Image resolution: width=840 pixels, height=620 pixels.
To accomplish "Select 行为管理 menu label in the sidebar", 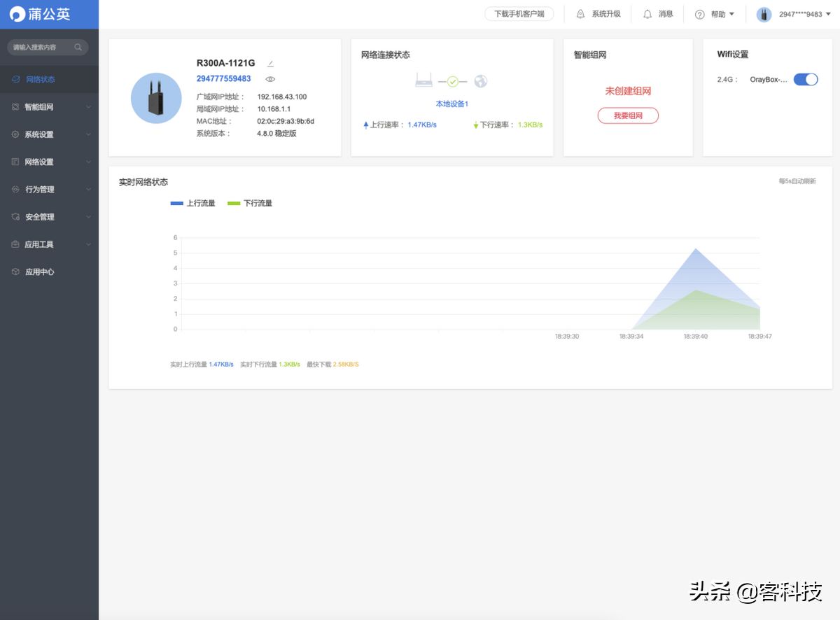I will click(x=40, y=190).
